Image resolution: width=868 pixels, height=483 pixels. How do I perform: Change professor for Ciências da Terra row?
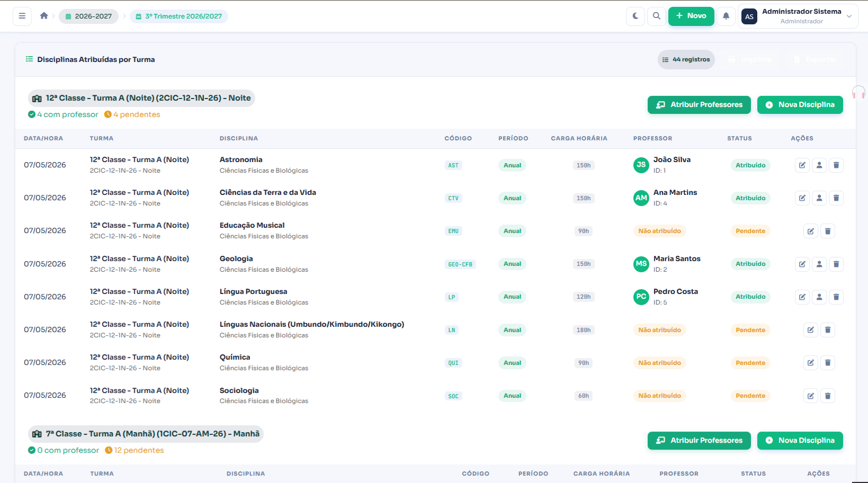pyautogui.click(x=819, y=198)
